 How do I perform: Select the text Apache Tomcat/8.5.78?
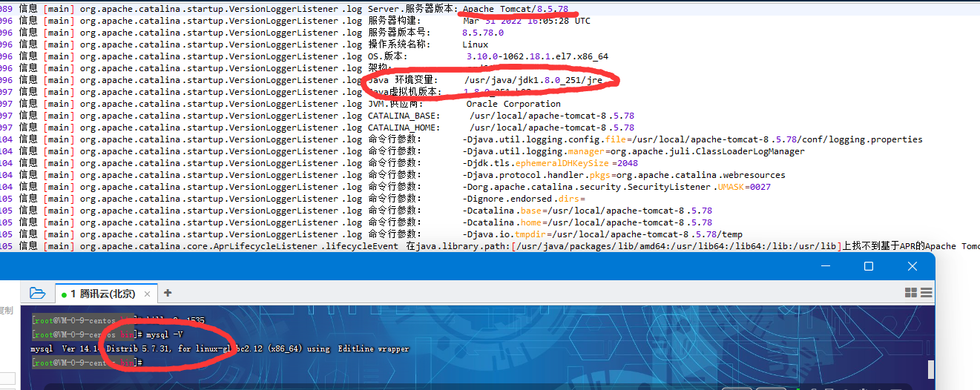tap(516, 9)
